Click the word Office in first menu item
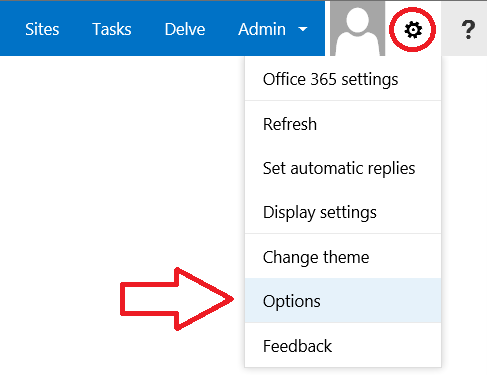Screen dimensions: 487x375 [284, 79]
